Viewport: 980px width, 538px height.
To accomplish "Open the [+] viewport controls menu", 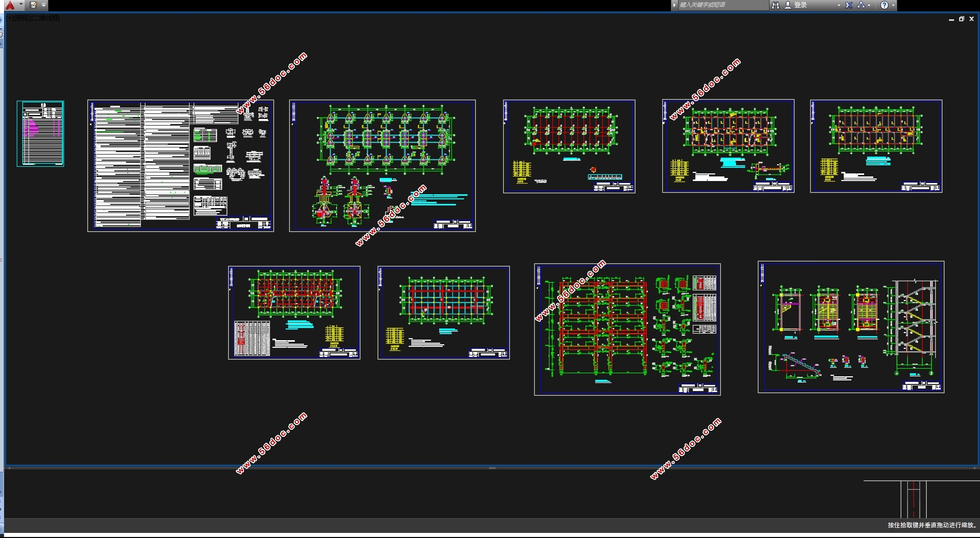I will (x=11, y=18).
